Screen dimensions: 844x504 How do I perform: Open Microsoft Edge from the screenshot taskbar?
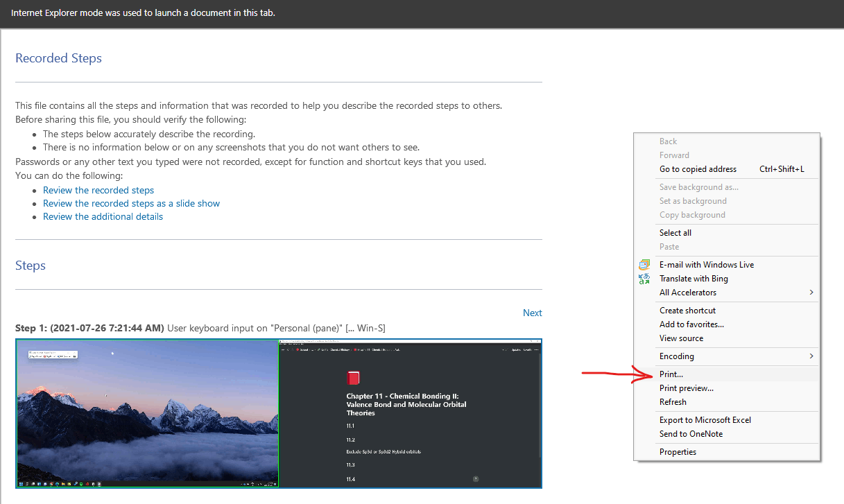point(58,483)
